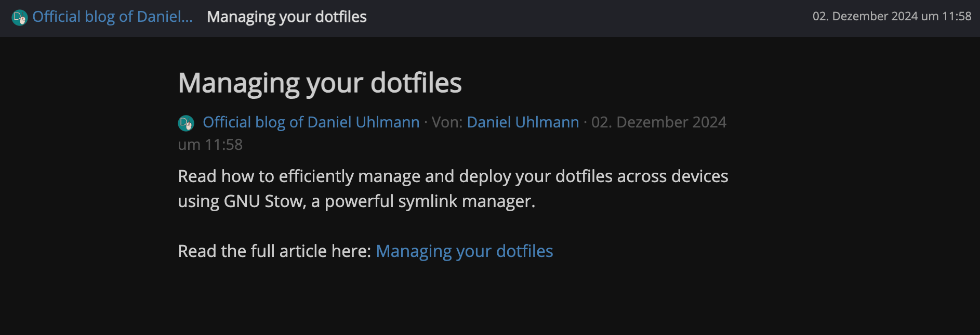Open the truncated "Official blog of Daniel..." header link

112,17
